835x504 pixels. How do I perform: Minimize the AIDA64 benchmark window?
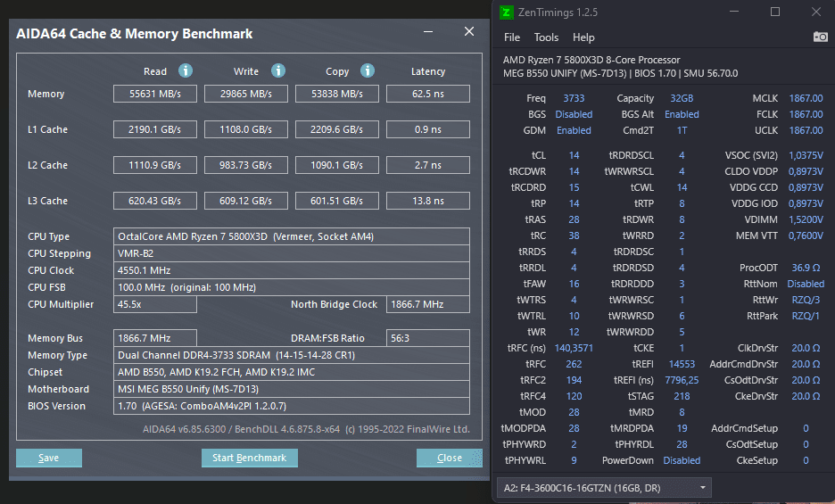point(428,32)
